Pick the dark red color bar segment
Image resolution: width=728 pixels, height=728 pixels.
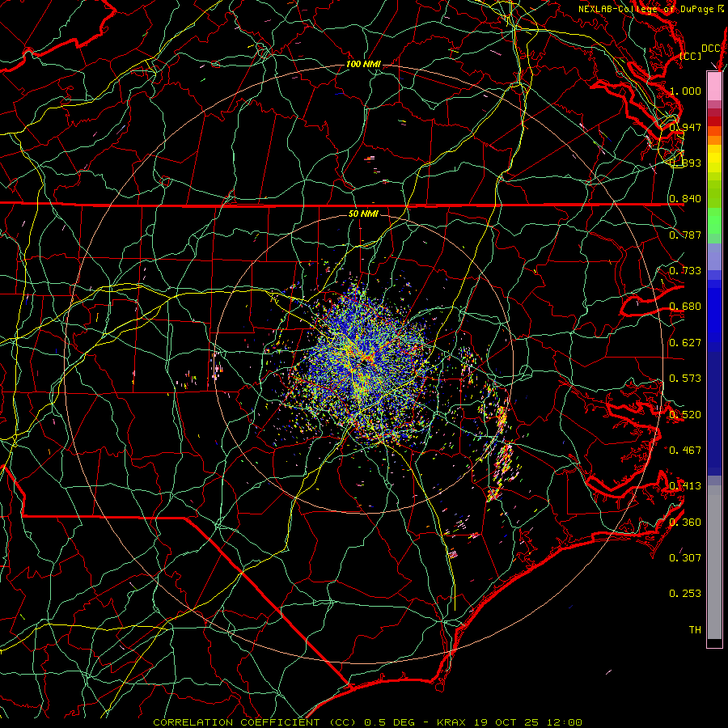click(714, 121)
